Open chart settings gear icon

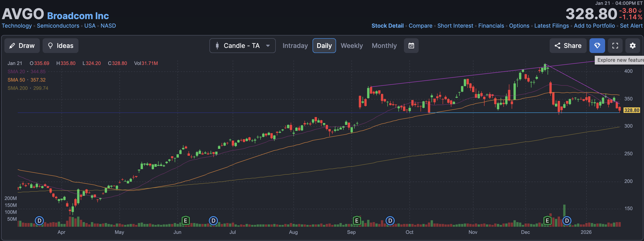coord(633,46)
